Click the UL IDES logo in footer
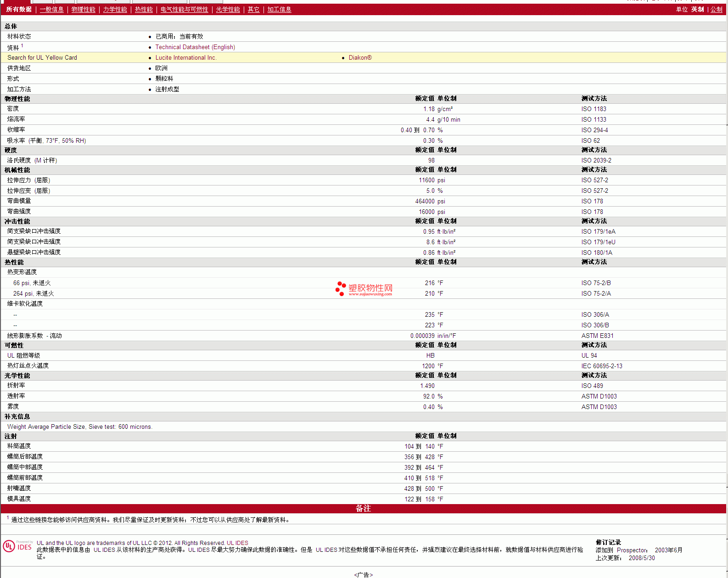 (18, 546)
